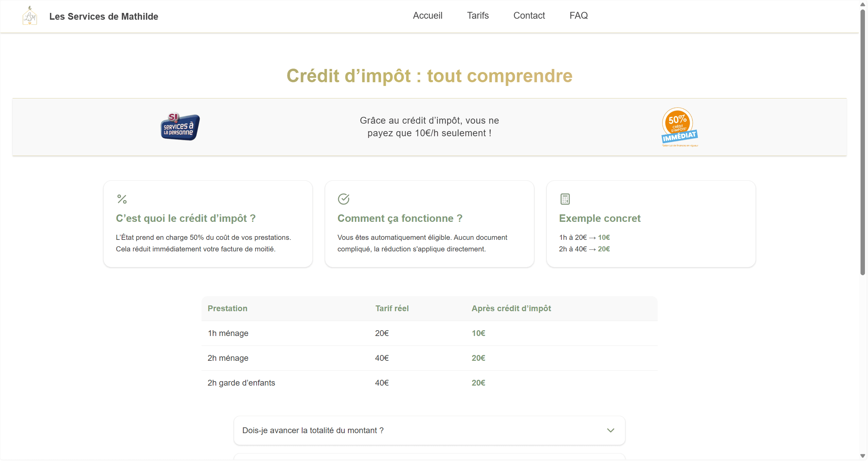Click Les Services de Mathilde site title
Viewport: 868px width, 461px height.
coord(104,16)
